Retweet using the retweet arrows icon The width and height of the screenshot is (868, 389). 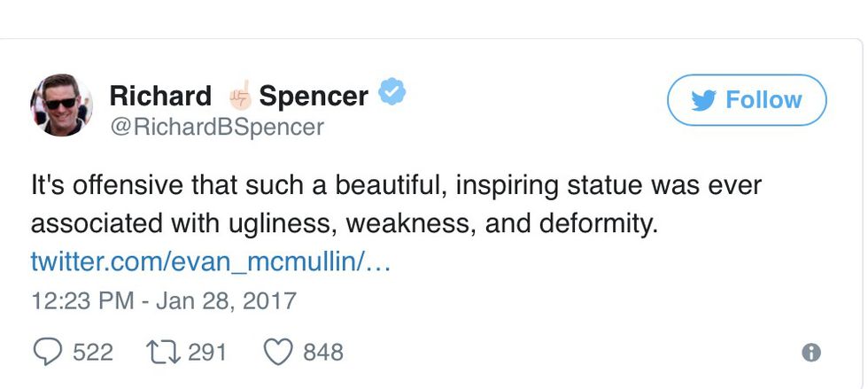click(x=162, y=352)
